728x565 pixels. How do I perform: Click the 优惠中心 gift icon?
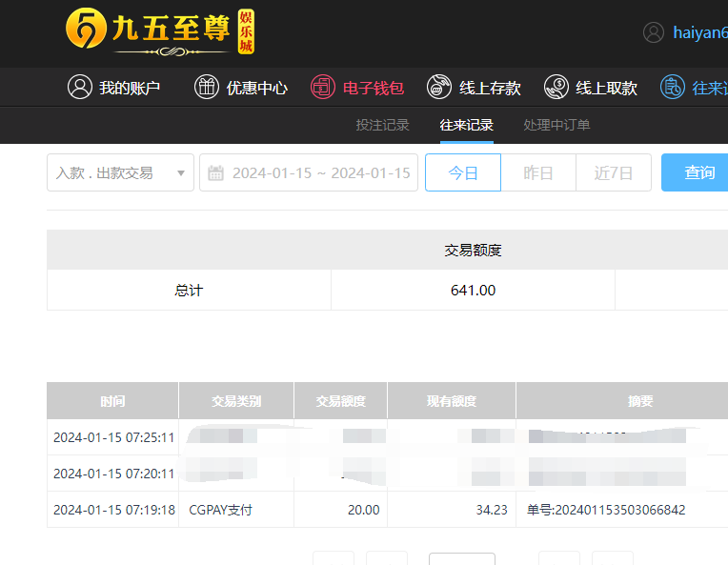[206, 87]
